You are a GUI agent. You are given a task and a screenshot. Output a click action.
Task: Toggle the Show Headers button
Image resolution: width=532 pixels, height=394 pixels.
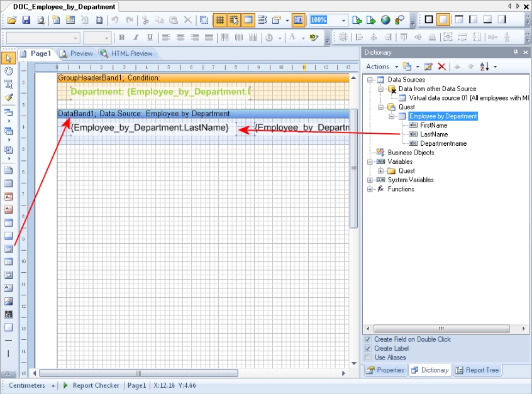(248, 20)
